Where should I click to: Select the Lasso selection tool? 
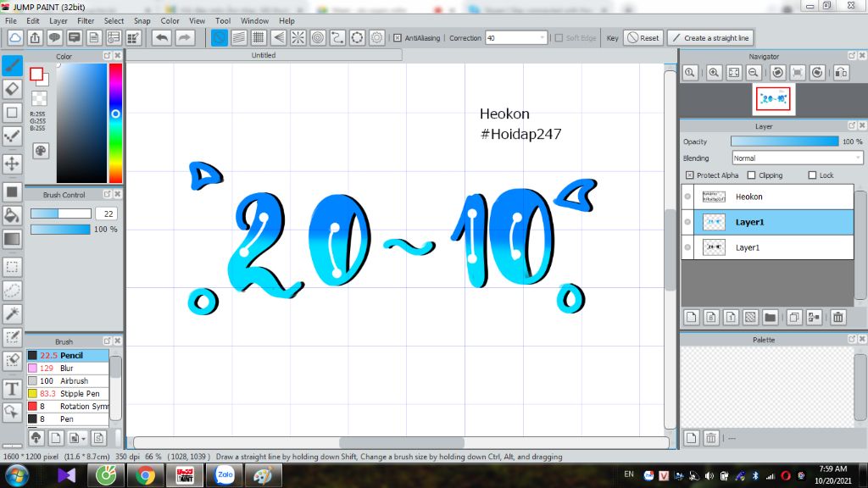(x=12, y=291)
